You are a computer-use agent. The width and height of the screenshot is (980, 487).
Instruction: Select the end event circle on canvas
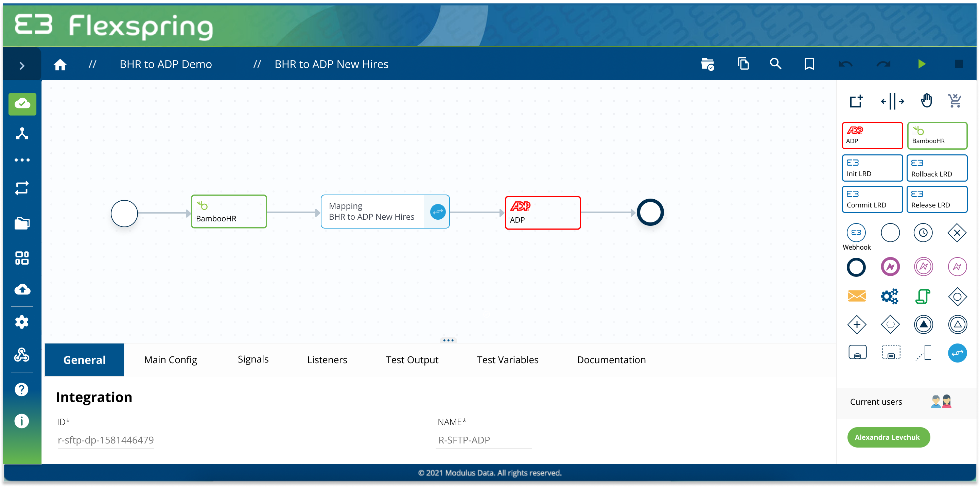point(650,213)
